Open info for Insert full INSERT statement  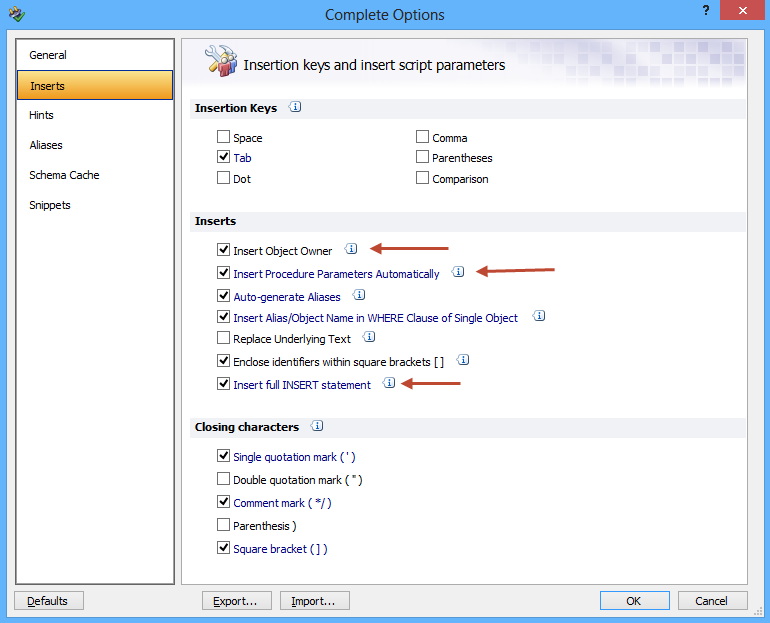coord(389,382)
